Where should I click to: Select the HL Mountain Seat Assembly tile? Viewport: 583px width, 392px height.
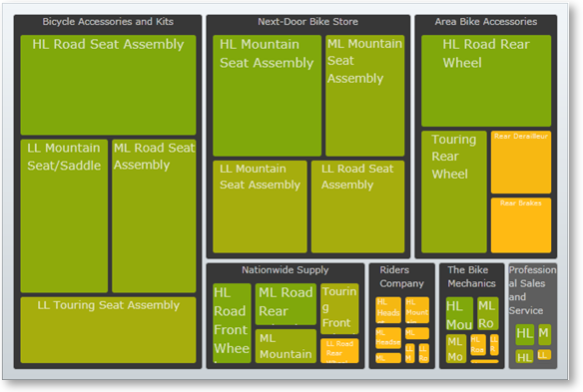[267, 96]
